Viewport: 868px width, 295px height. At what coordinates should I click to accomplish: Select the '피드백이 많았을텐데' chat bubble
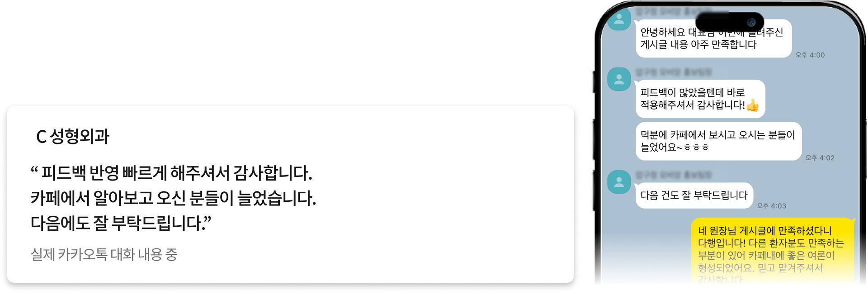click(700, 99)
